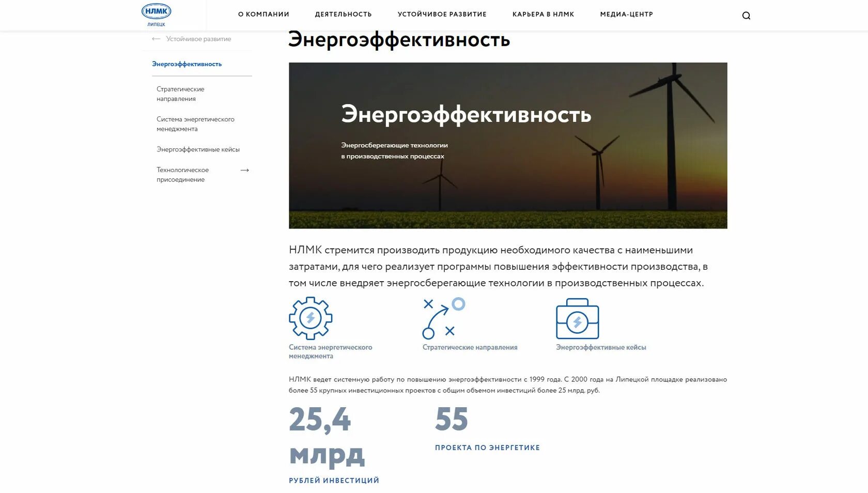Click the page heading Энергоэффективность

click(399, 39)
